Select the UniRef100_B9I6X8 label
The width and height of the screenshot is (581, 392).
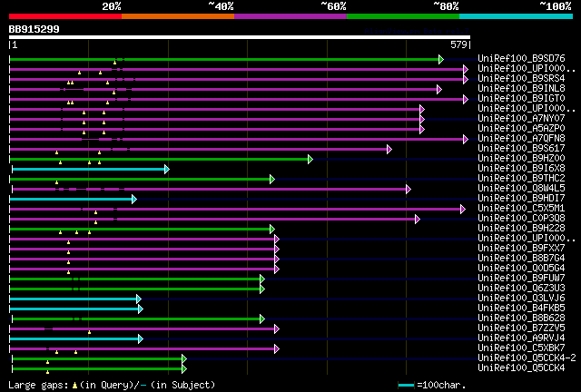(521, 168)
